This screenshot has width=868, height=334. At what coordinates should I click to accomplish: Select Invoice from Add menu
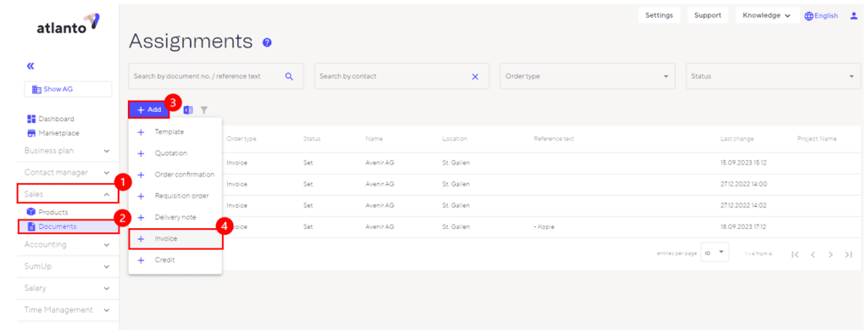click(x=175, y=239)
